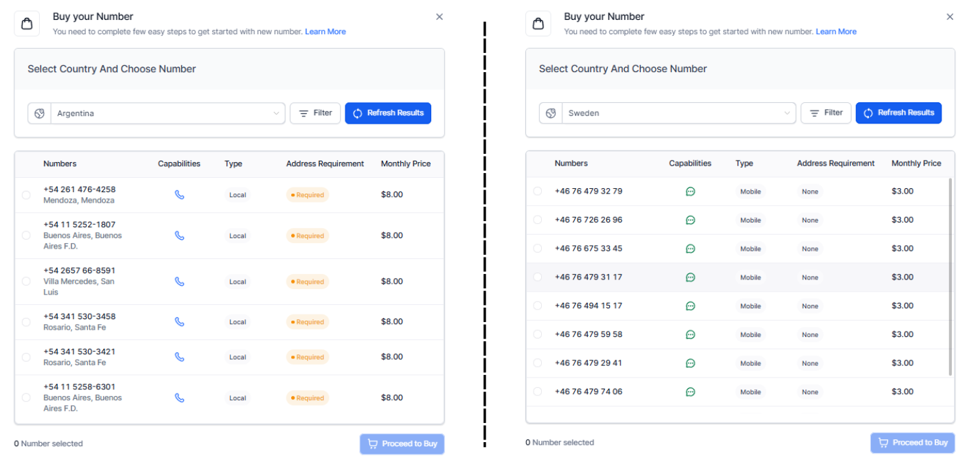Viewport: 980px width, 460px height.
Task: Select radio button for +54 11 5252-1807
Action: 26,235
